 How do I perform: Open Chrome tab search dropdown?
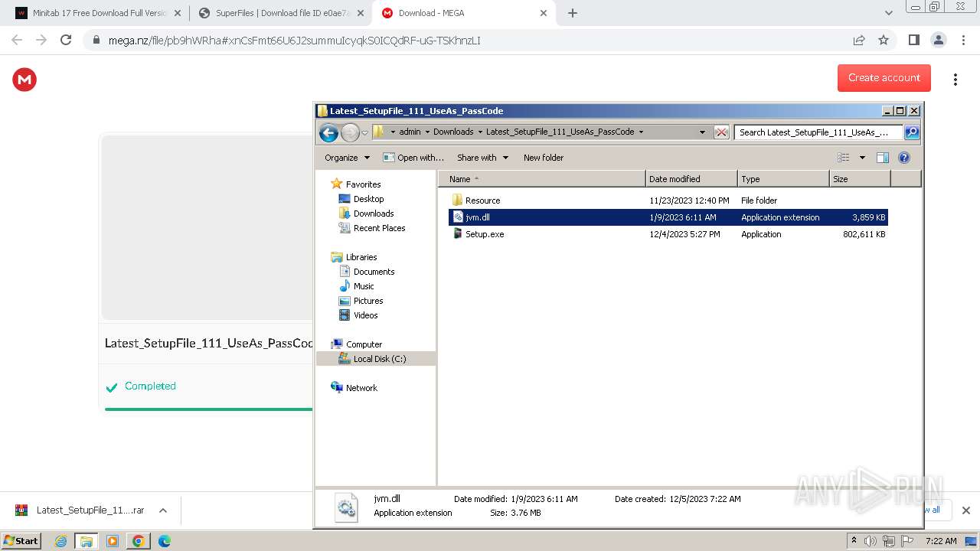pyautogui.click(x=888, y=13)
